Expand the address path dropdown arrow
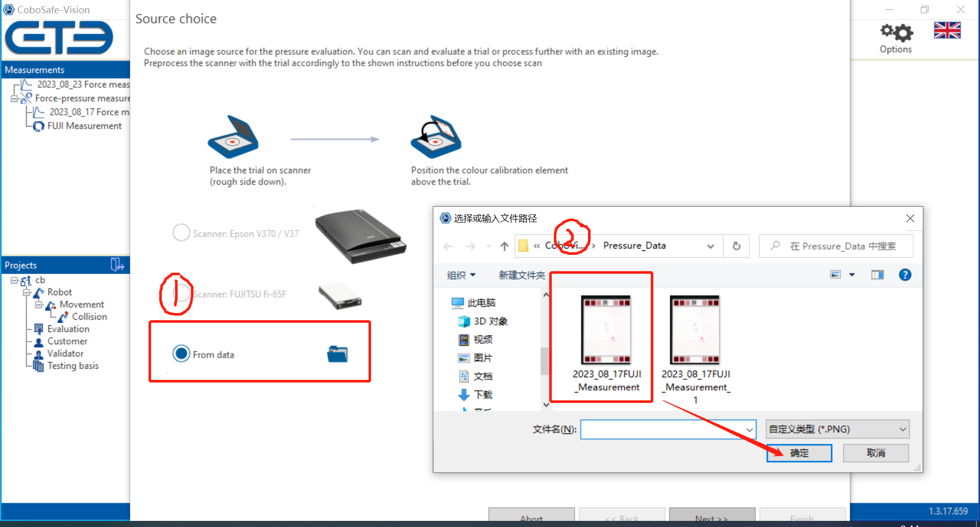Image resolution: width=980 pixels, height=527 pixels. [710, 247]
